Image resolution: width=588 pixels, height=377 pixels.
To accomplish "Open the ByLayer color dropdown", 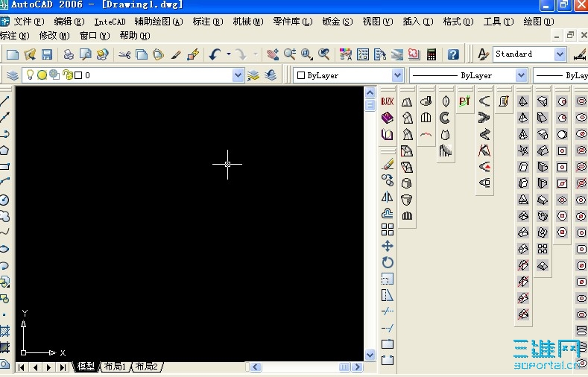I will pos(397,75).
